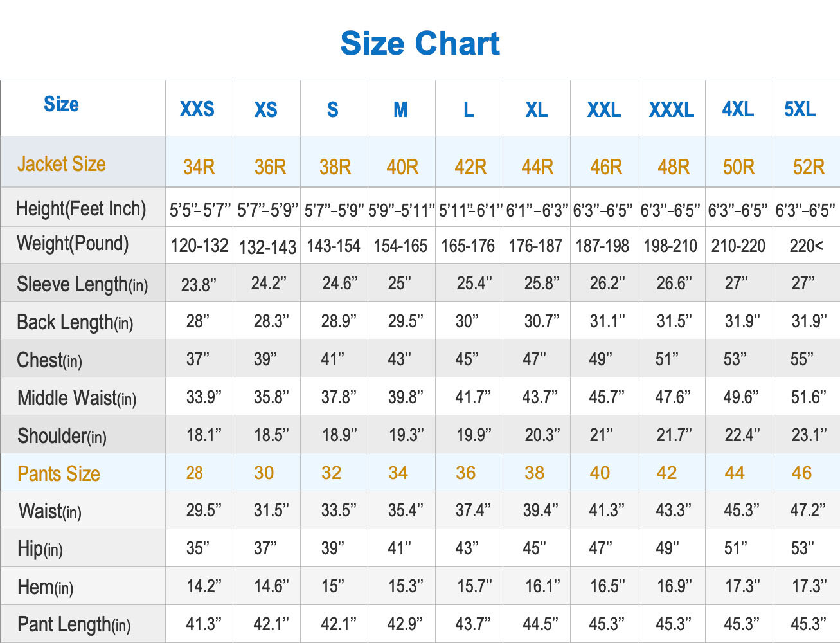This screenshot has height=643, width=840.
Task: Select pants size 36
Action: click(x=465, y=473)
